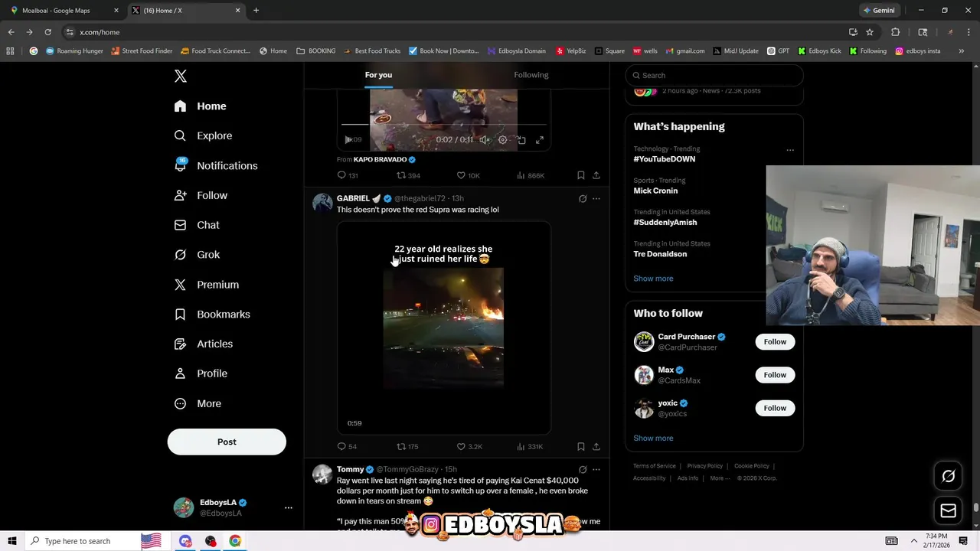Seek on the top video progress bar
The height and width of the screenshot is (551, 980).
click(443, 124)
